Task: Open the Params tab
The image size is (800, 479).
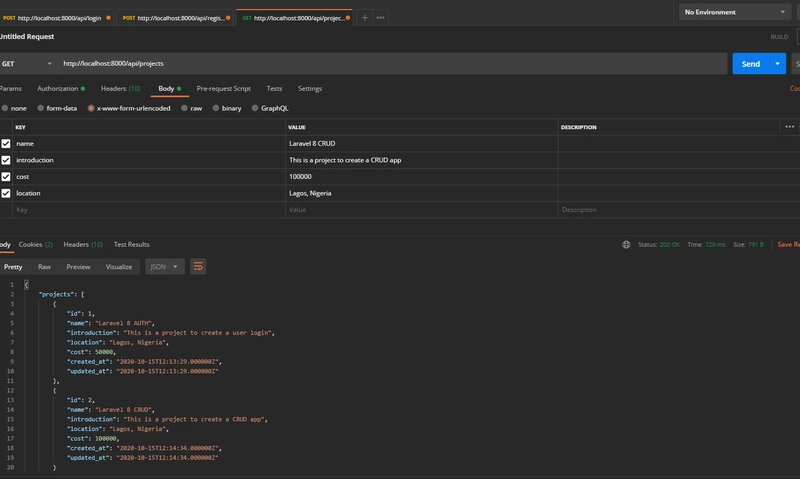Action: [11, 88]
